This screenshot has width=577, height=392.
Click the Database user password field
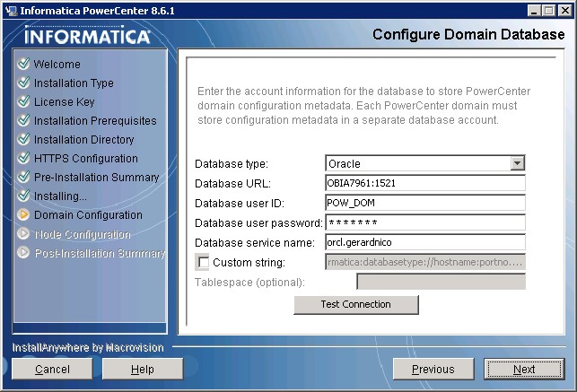tap(425, 222)
